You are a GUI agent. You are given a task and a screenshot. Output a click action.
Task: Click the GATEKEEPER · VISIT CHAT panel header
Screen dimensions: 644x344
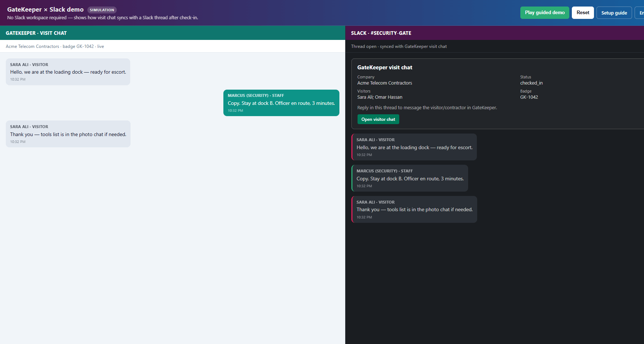pos(173,33)
